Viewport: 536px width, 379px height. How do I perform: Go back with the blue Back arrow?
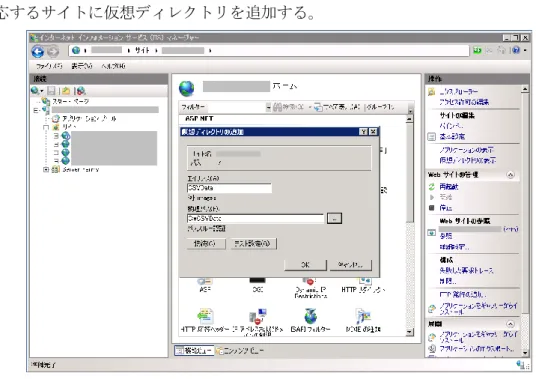(x=37, y=51)
